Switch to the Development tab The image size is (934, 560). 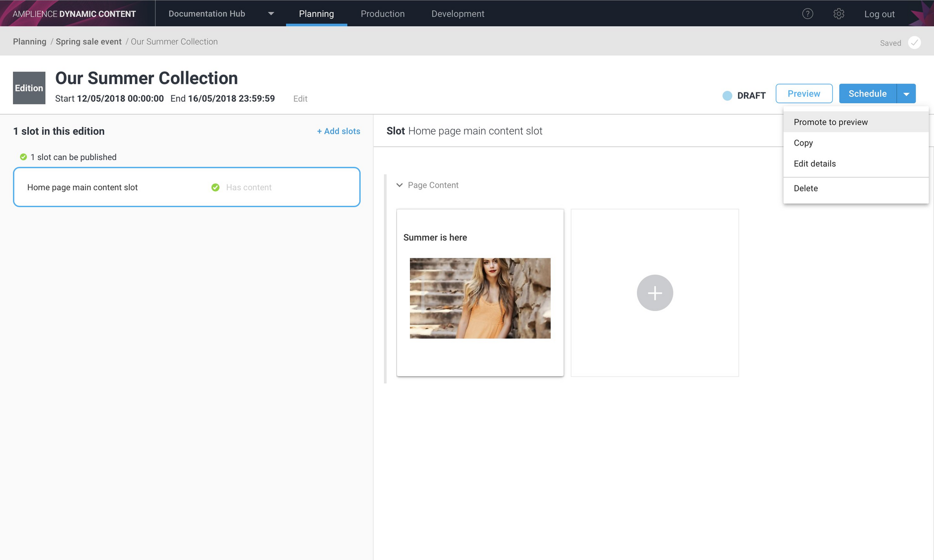(458, 14)
